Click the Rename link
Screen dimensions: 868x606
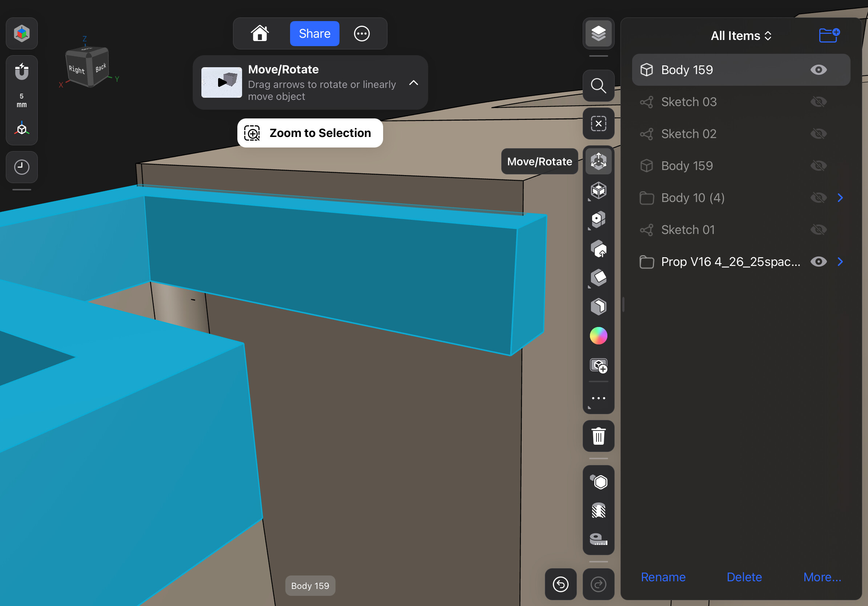click(x=663, y=577)
